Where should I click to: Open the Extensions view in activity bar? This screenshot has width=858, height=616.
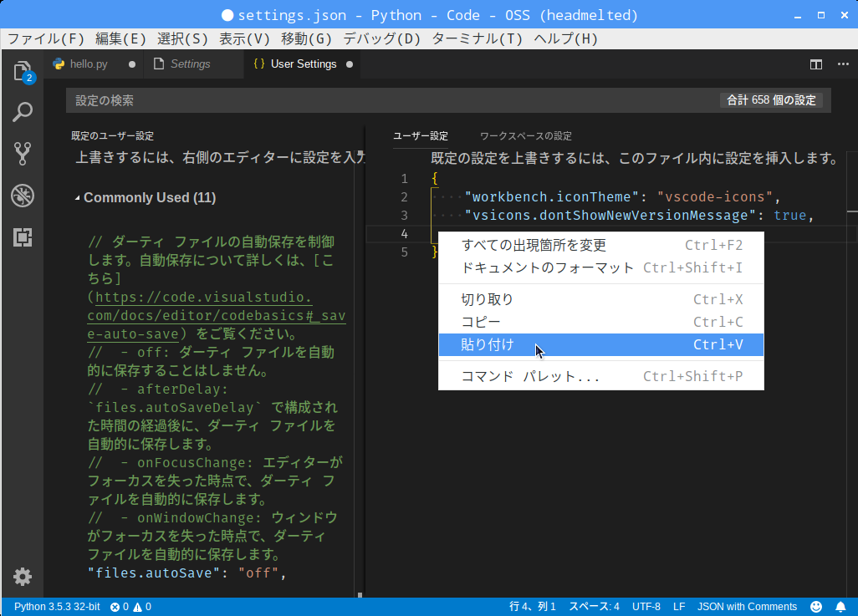(23, 237)
